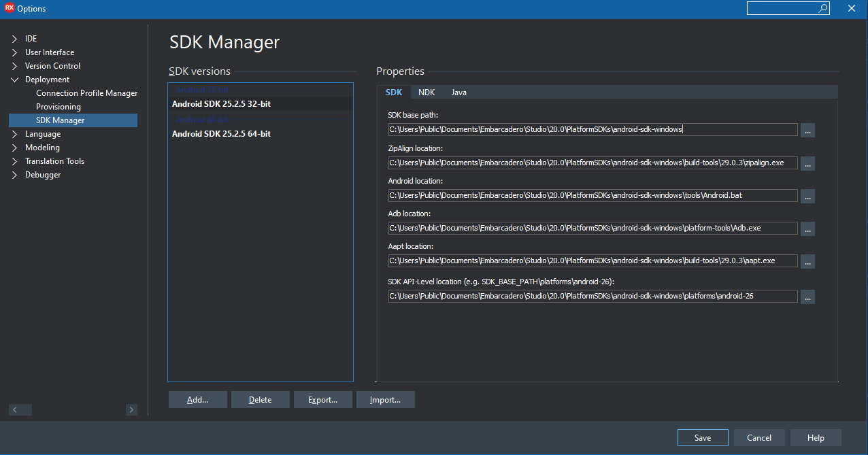The image size is (868, 455).
Task: Select SDK Manager in the tree
Action: (73, 120)
